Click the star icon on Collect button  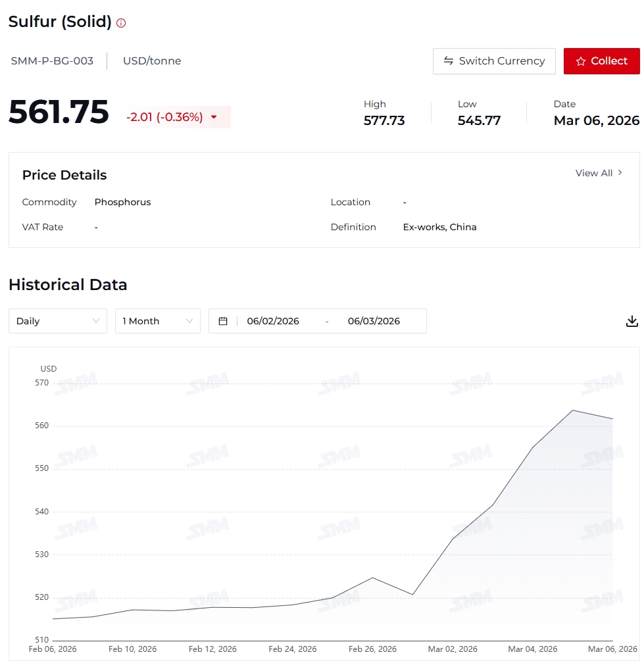tap(581, 61)
